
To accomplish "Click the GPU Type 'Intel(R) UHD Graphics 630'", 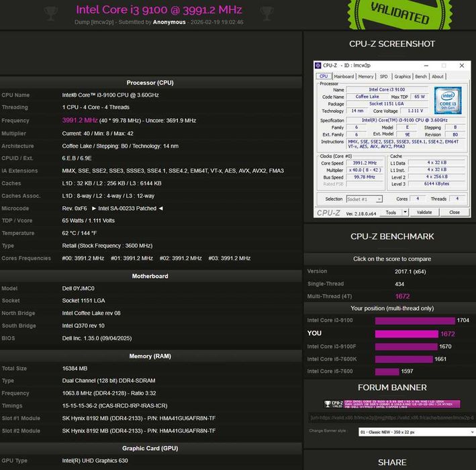I will [x=95, y=461].
